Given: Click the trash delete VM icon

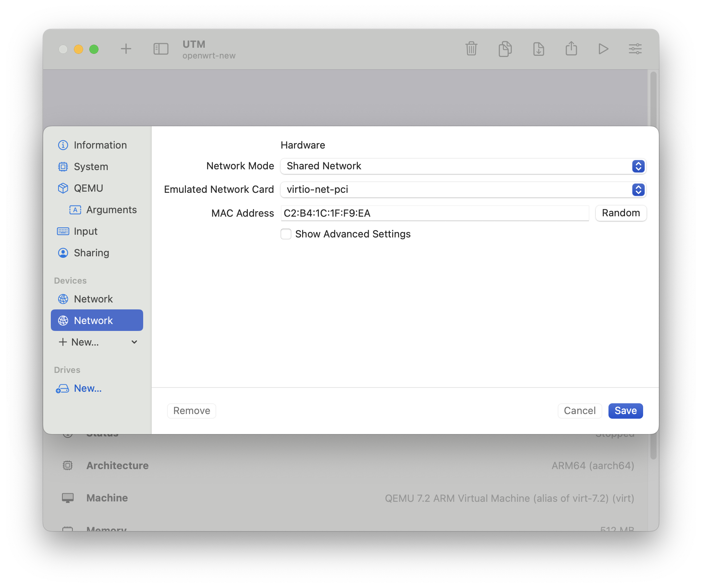Looking at the screenshot, I should pyautogui.click(x=471, y=49).
